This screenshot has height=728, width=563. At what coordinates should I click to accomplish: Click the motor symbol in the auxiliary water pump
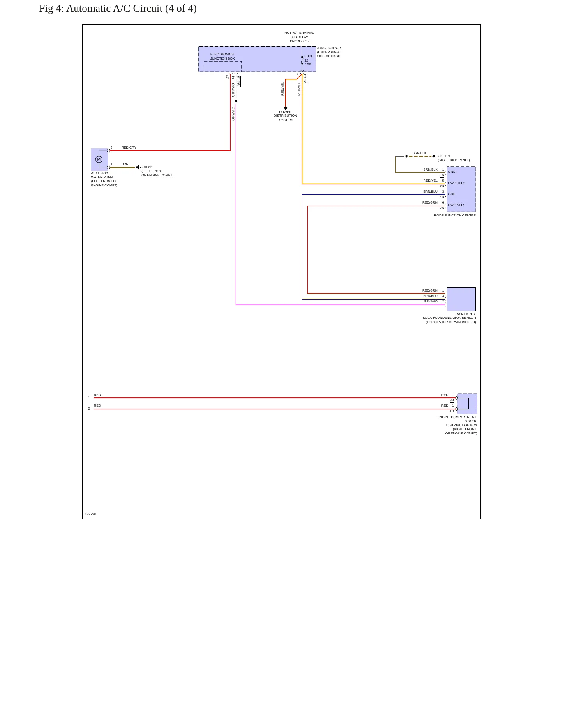[x=99, y=159]
